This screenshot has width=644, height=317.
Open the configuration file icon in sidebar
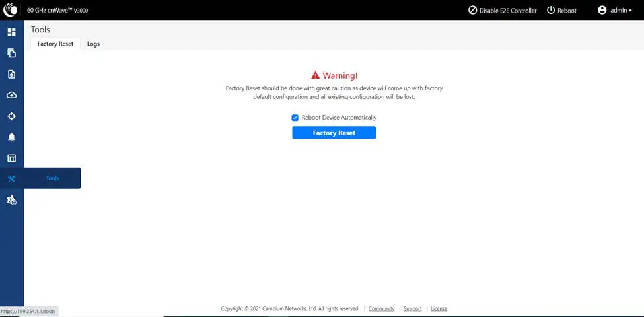(x=11, y=74)
